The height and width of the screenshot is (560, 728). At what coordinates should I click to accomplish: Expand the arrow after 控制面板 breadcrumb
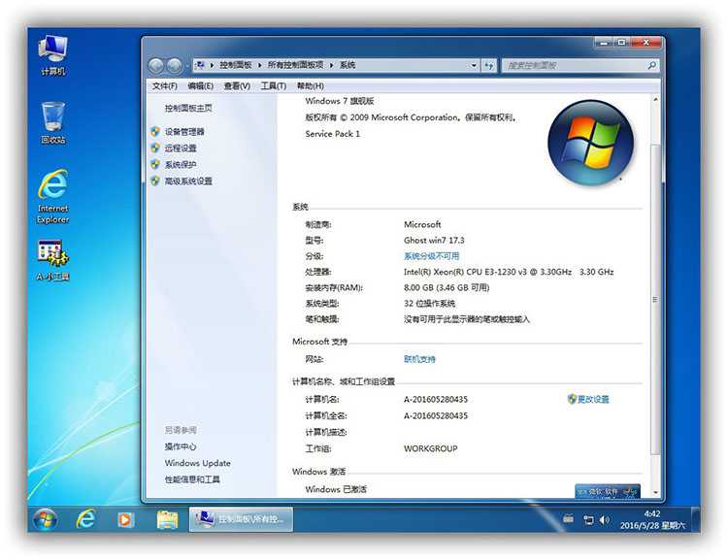pos(259,65)
